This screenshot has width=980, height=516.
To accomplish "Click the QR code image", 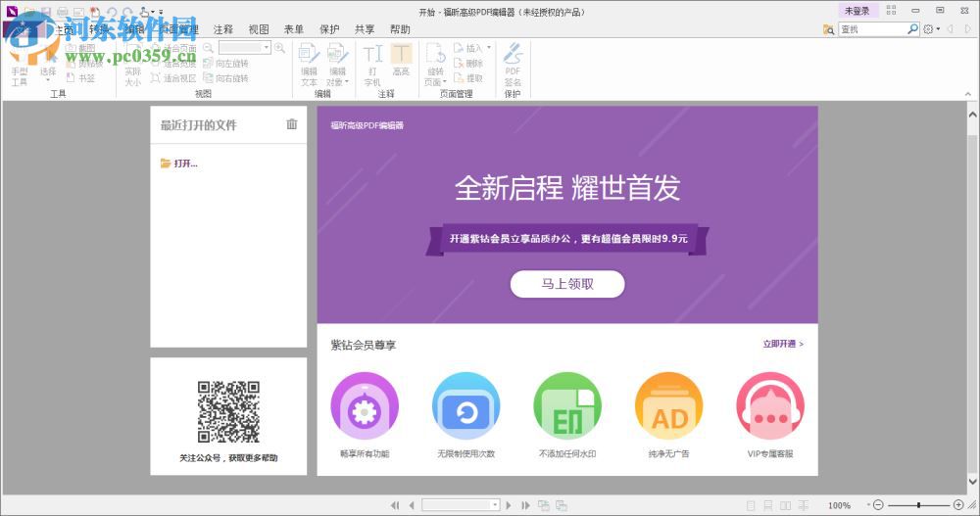I will (x=228, y=411).
